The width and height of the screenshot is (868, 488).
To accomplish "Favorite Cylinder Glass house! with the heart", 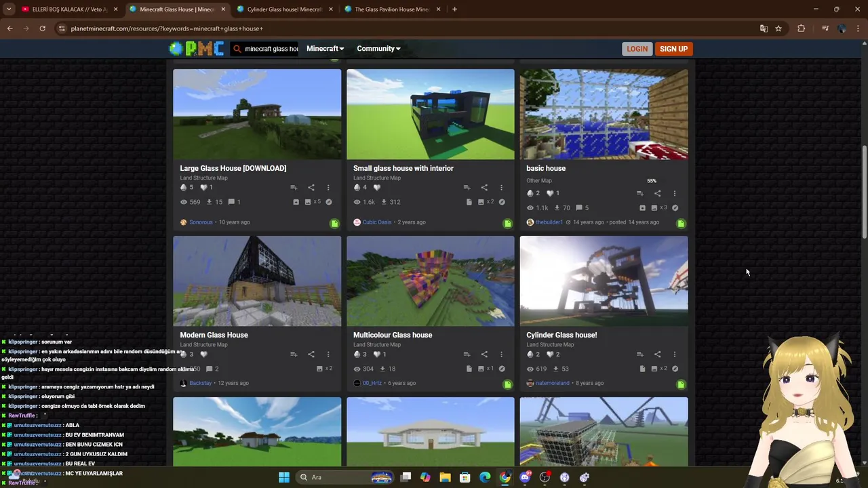I will (550, 354).
